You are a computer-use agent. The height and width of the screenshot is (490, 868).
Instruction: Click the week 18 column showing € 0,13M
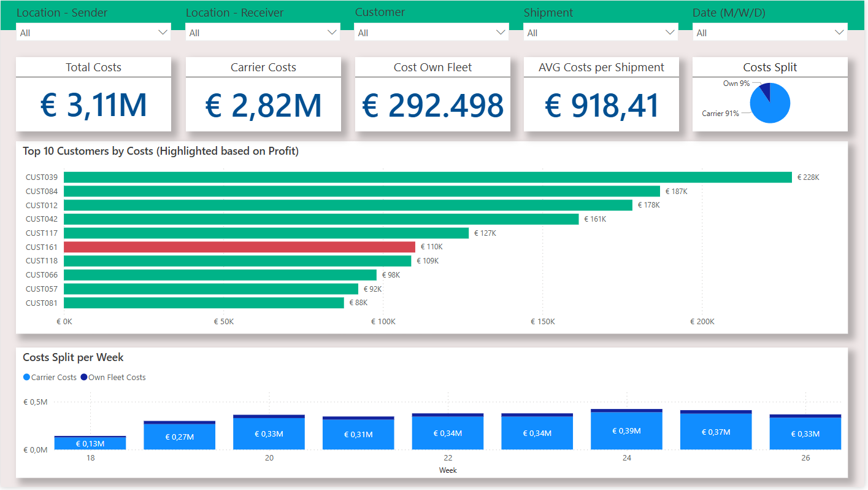pos(90,443)
